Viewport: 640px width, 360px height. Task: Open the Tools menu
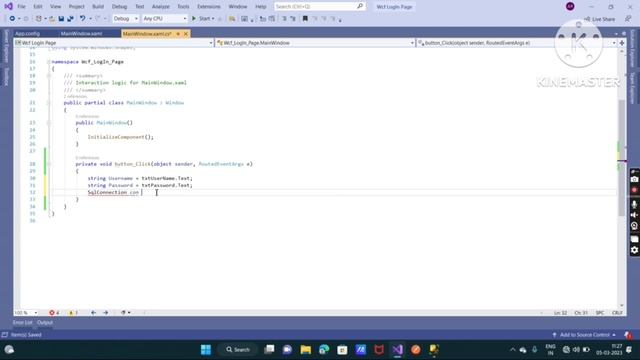click(183, 7)
